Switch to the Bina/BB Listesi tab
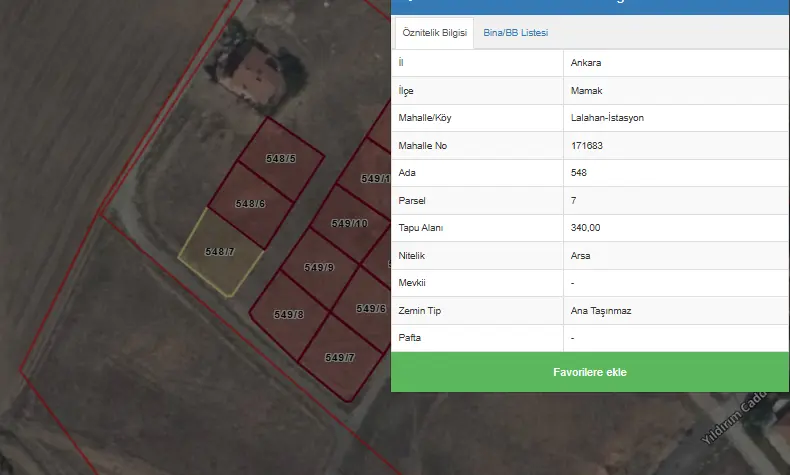This screenshot has width=790, height=475. click(515, 33)
